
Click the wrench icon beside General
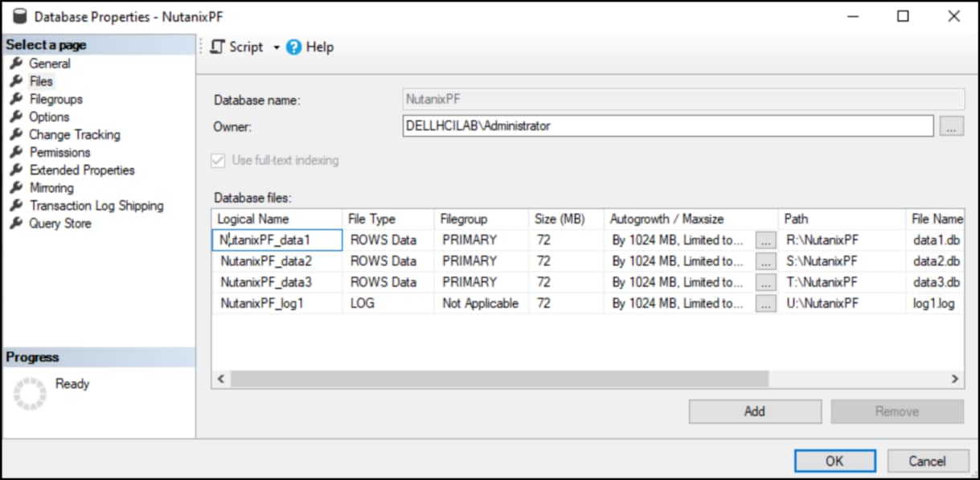point(15,64)
